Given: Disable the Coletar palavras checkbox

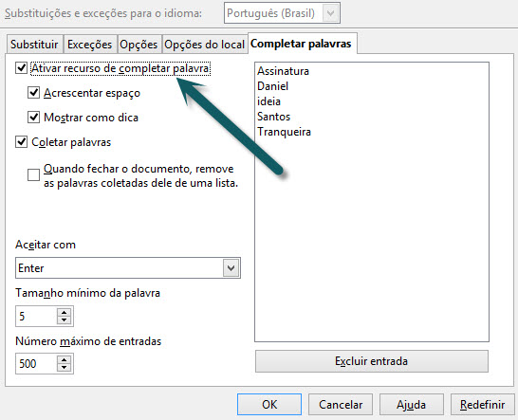Looking at the screenshot, I should 22,142.
